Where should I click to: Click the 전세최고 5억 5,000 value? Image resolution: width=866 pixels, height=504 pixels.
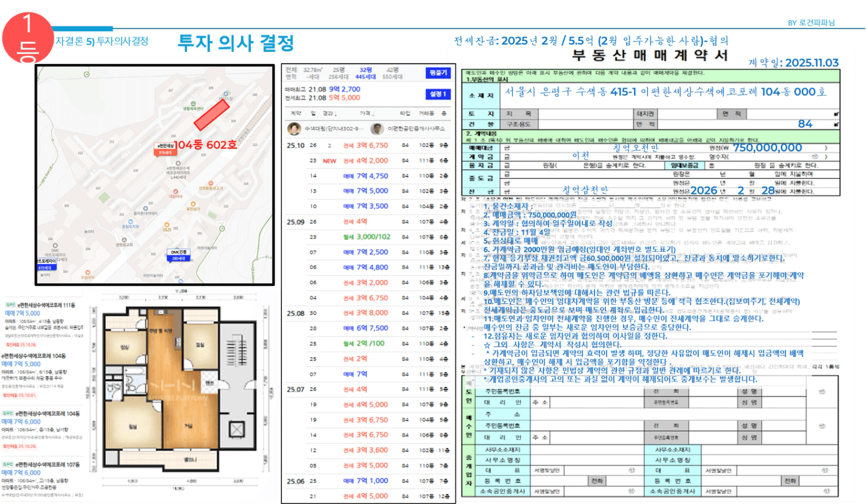[344, 98]
